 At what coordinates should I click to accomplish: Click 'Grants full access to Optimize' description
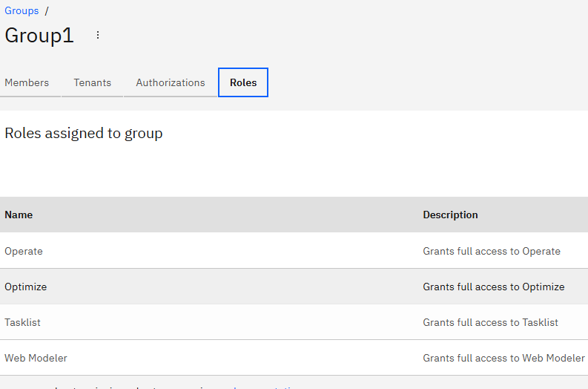pyautogui.click(x=494, y=287)
